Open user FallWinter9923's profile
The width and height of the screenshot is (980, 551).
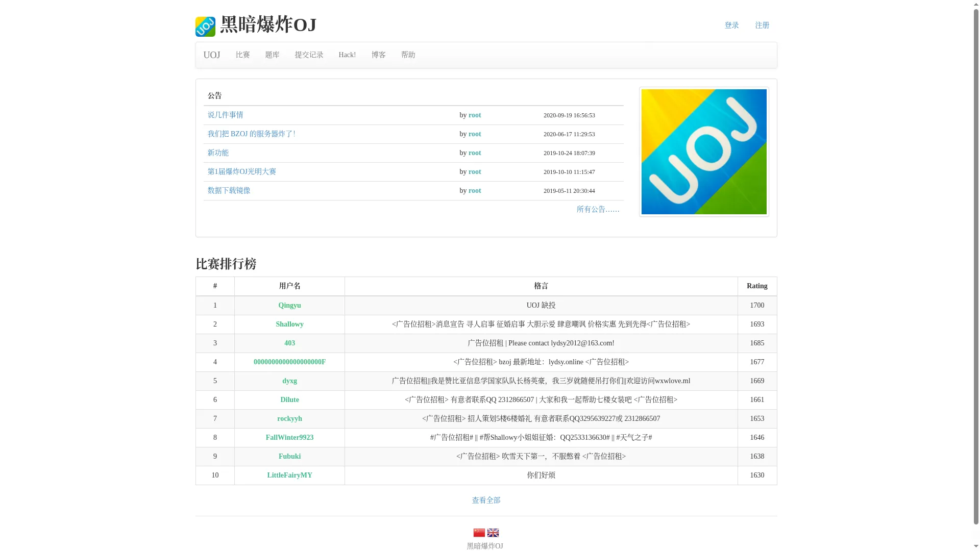289,438
